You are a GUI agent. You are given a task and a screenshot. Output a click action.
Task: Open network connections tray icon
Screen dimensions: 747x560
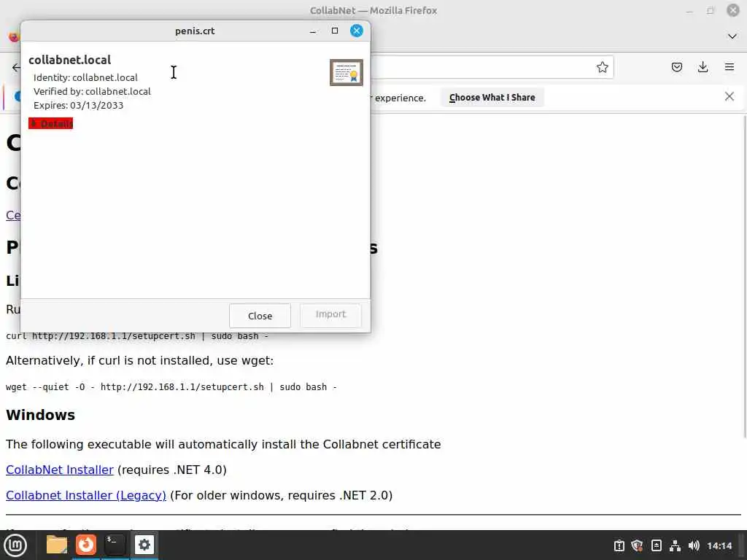675,545
